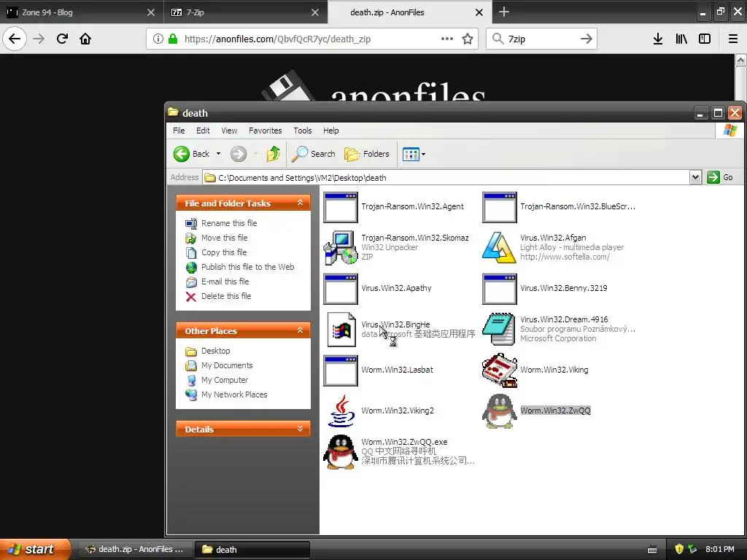The width and height of the screenshot is (747, 560).
Task: Open My Documents in Other Places
Action: [x=227, y=365]
